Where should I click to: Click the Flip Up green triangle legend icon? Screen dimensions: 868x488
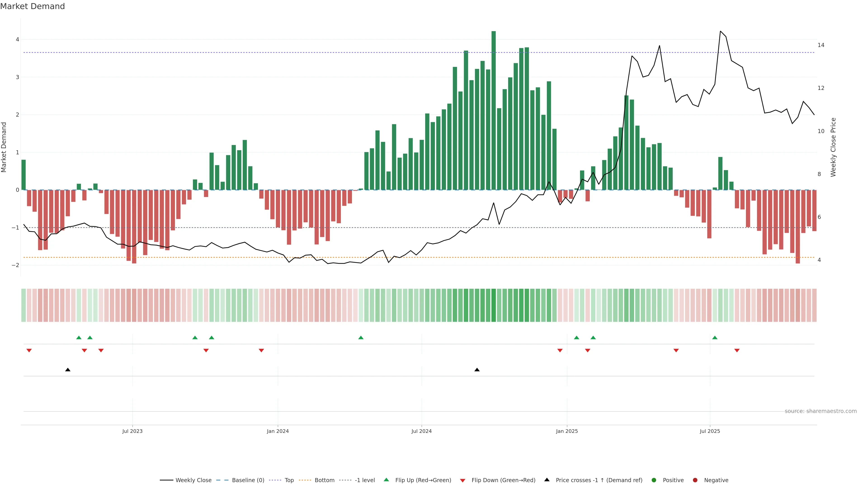387,480
